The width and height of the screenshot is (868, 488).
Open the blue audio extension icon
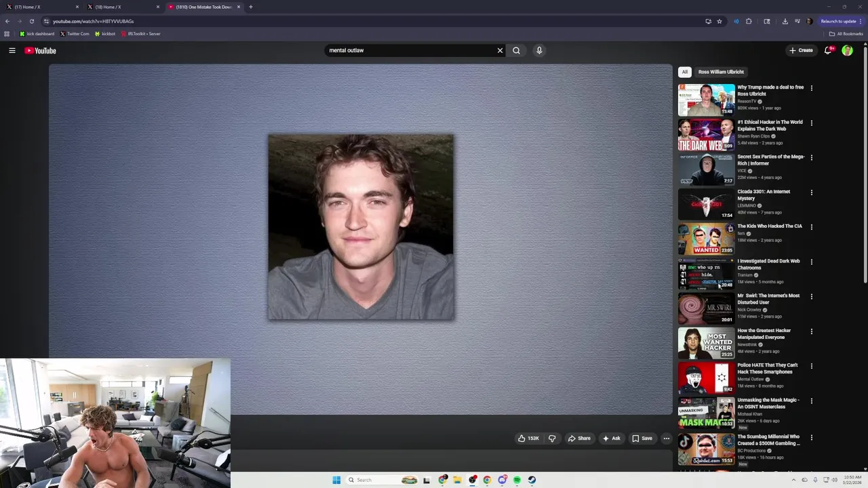point(736,21)
